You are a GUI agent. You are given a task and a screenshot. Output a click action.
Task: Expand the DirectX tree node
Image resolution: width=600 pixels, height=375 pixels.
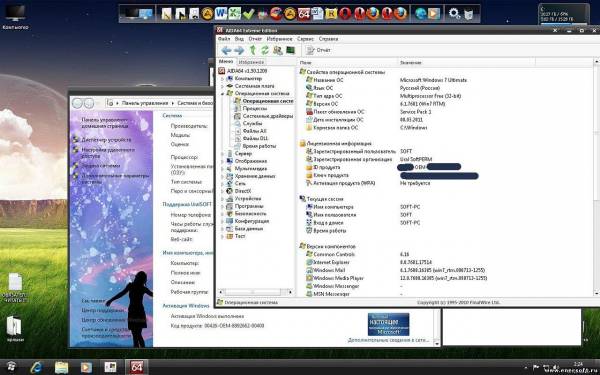click(222, 191)
